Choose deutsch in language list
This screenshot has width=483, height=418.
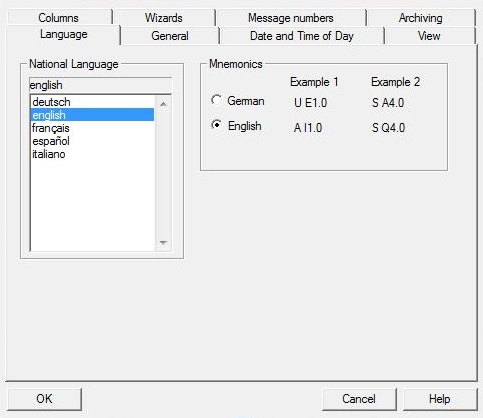point(93,102)
